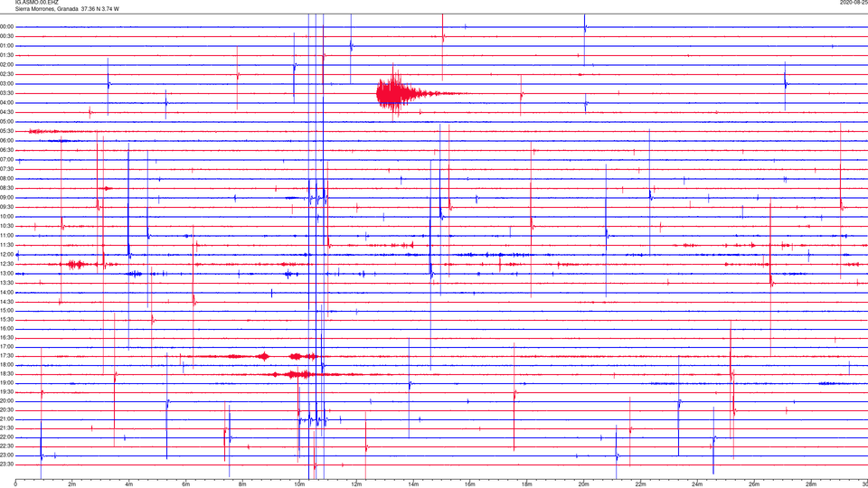Image resolution: width=868 pixels, height=488 pixels.
Task: Click the IG.ASMO.00.EHZ station code header
Action: (36, 2)
